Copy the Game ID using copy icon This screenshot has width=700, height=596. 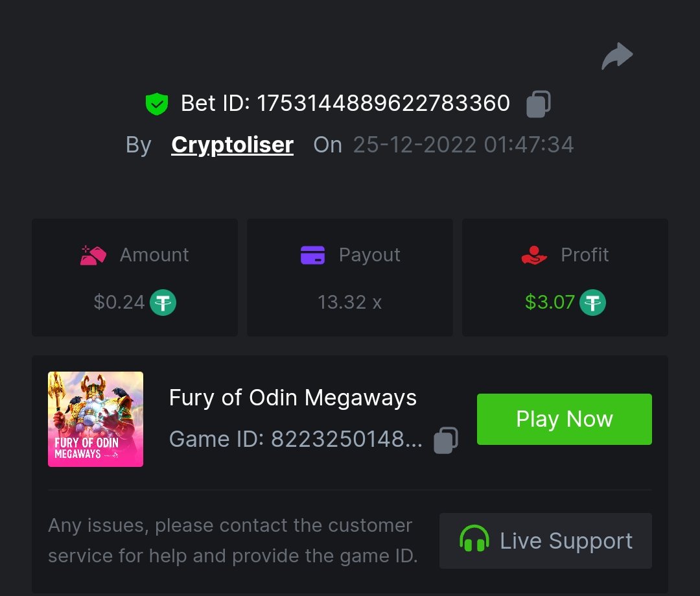tap(446, 440)
